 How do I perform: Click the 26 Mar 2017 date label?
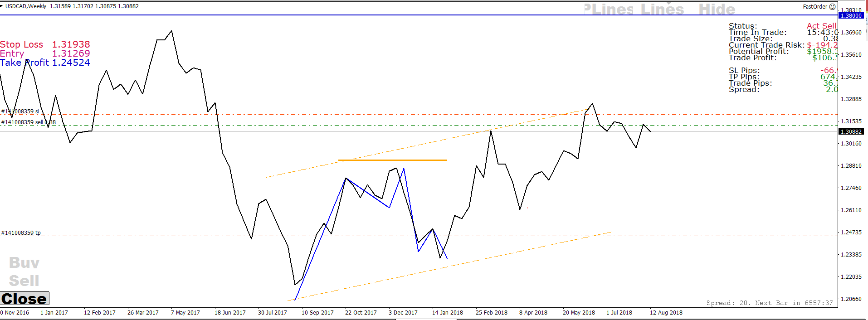(143, 313)
